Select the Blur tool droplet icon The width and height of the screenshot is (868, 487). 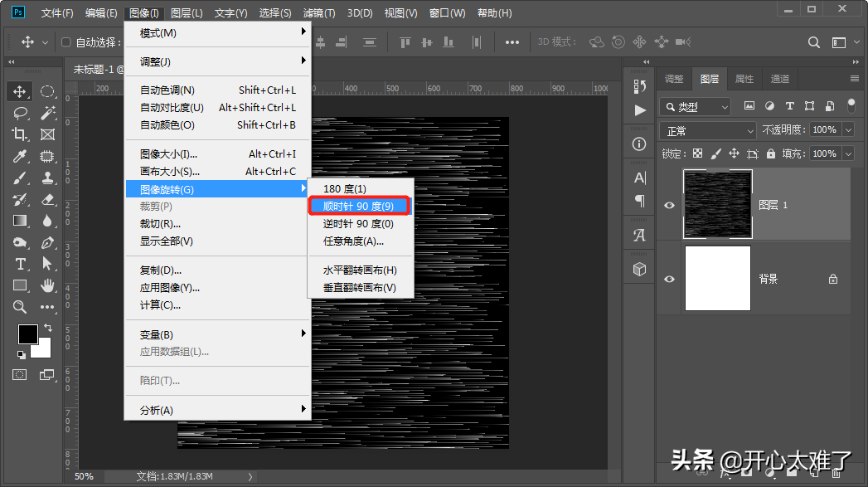click(x=47, y=221)
